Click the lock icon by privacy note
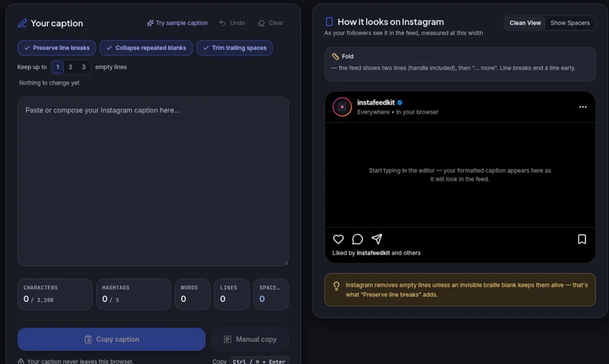The image size is (609, 364). pos(21,361)
